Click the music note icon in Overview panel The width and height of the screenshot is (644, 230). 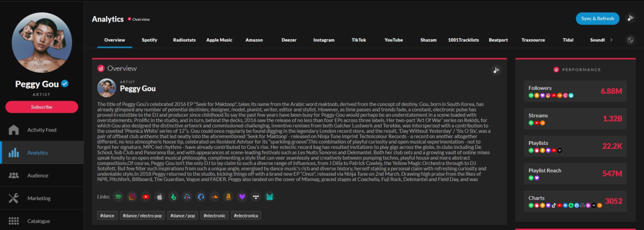point(496,70)
